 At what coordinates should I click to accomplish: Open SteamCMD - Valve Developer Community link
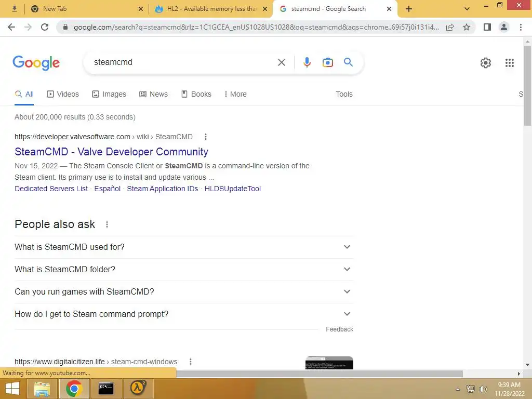(x=111, y=152)
